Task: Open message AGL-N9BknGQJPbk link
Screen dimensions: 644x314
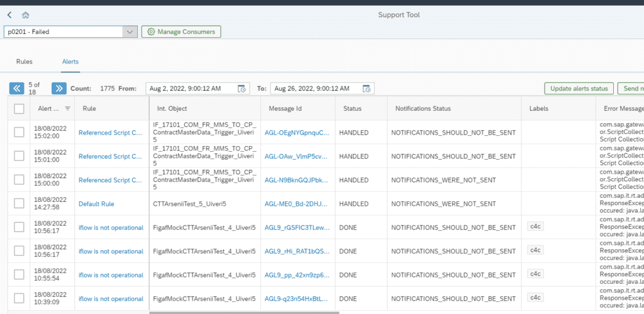Action: click(297, 180)
